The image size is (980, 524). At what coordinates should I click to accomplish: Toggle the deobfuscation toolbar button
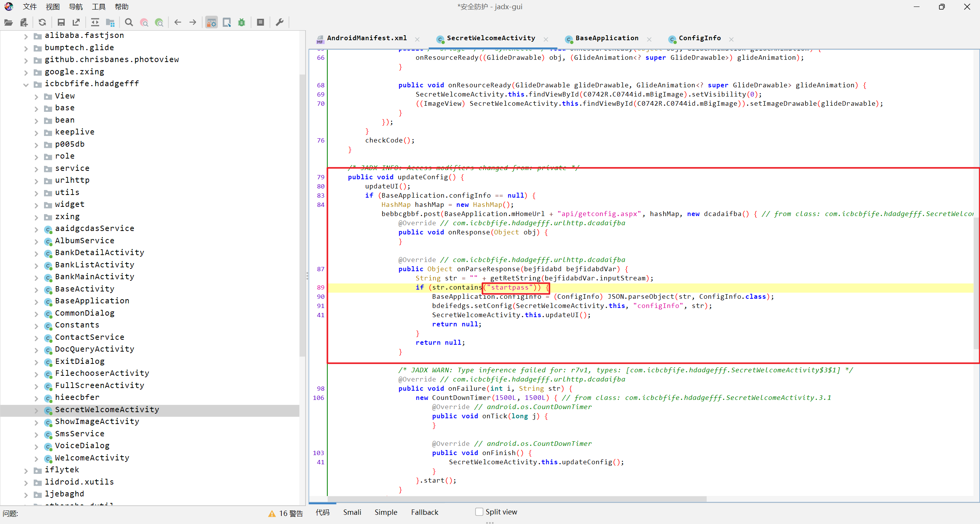point(211,22)
